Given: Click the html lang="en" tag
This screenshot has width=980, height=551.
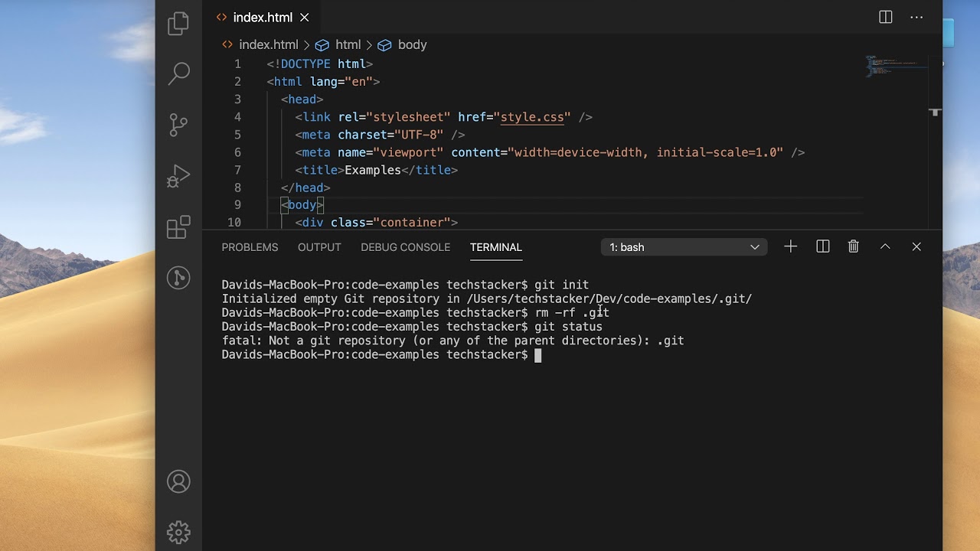Looking at the screenshot, I should (324, 82).
